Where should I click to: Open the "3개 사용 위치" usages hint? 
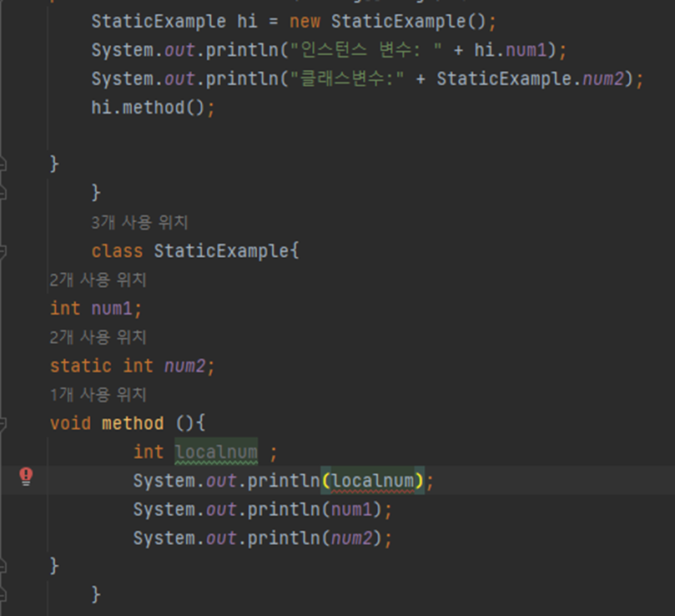pyautogui.click(x=139, y=222)
